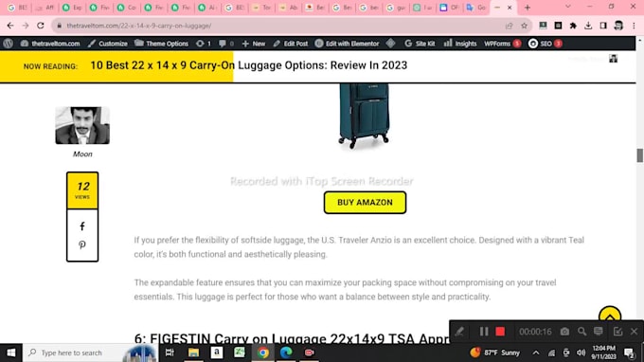The width and height of the screenshot is (644, 362).
Task: Pause the screen recording
Action: pos(483,332)
